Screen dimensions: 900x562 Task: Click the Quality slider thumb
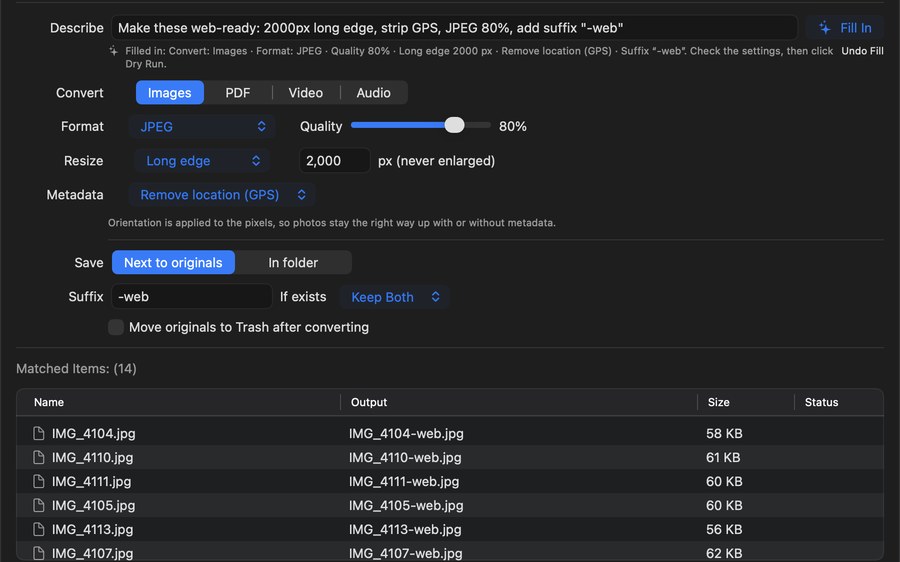point(454,125)
